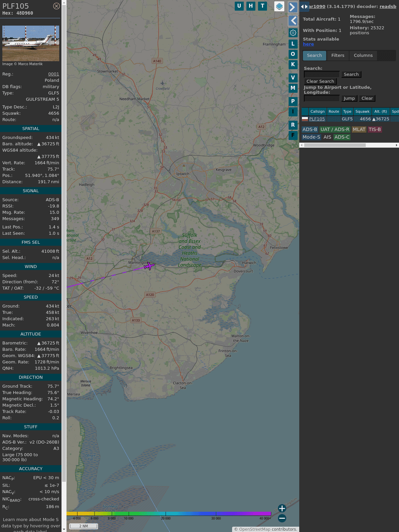Click the SPATIAL section header

(x=31, y=129)
